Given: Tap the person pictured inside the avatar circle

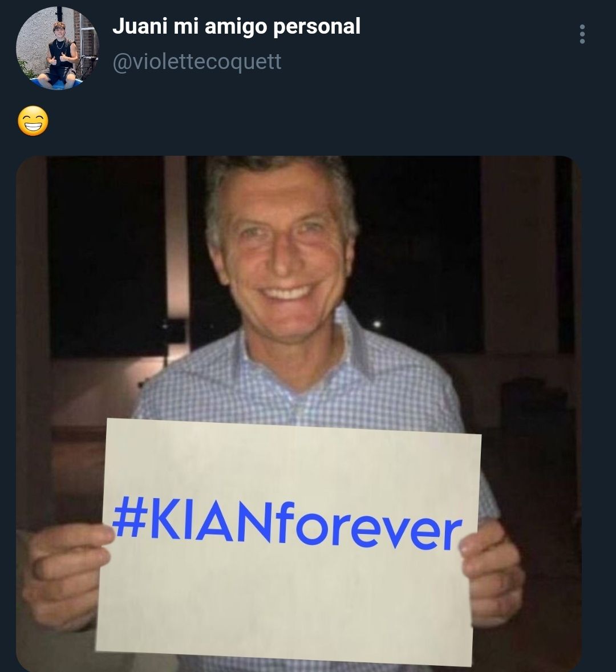Looking at the screenshot, I should pos(60,54).
